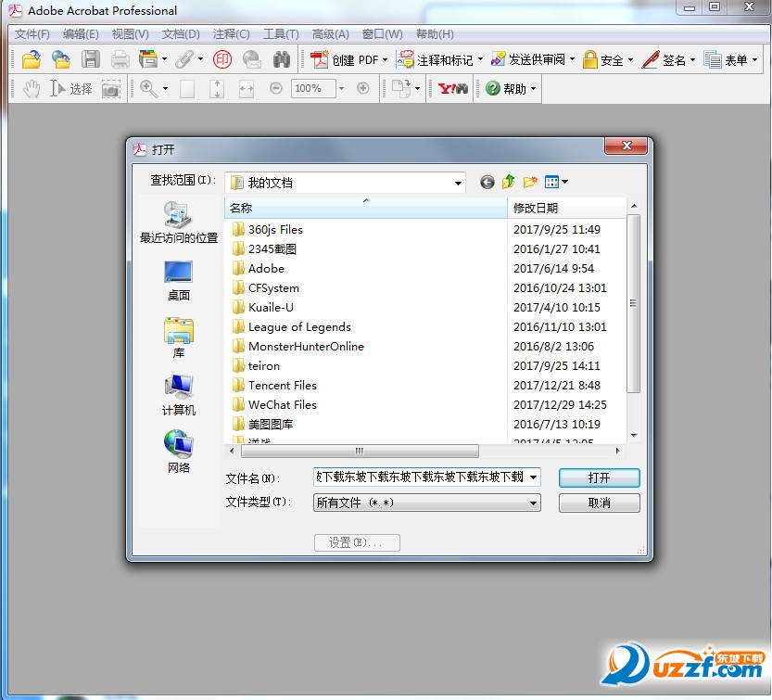
Task: Open the 编辑(E) menu
Action: 81,34
